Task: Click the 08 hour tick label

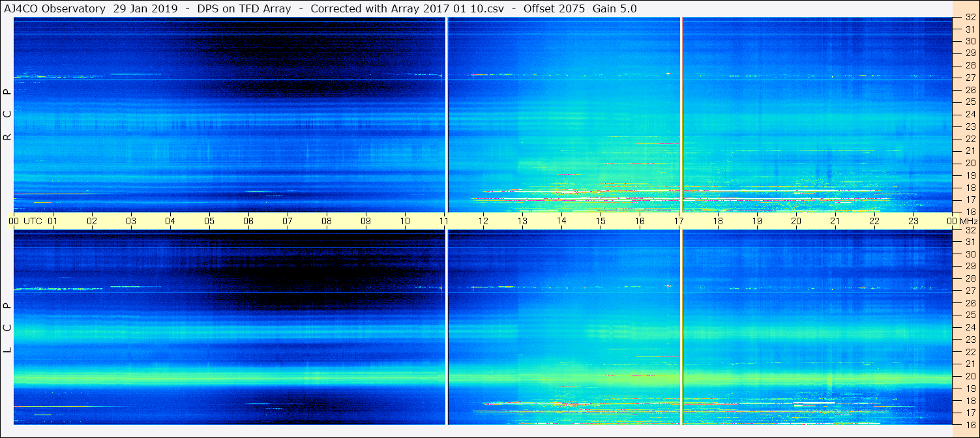Action: coord(327,221)
